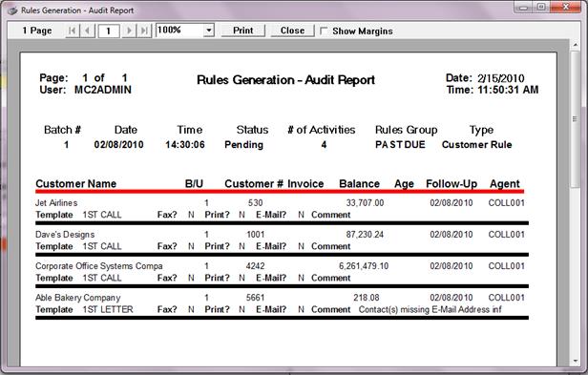Close window with red X button
The image size is (588, 375).
(566, 7)
